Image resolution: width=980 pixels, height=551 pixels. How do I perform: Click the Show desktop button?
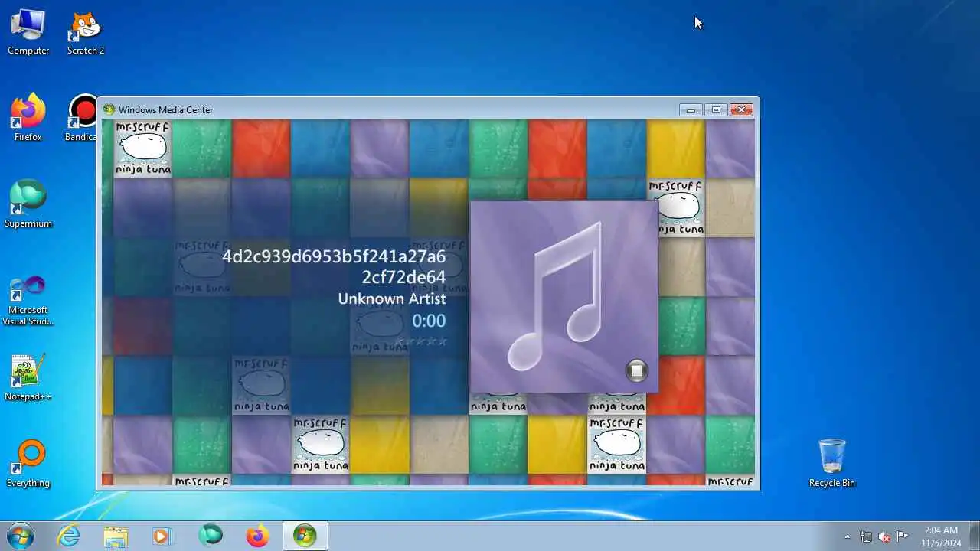[974, 536]
